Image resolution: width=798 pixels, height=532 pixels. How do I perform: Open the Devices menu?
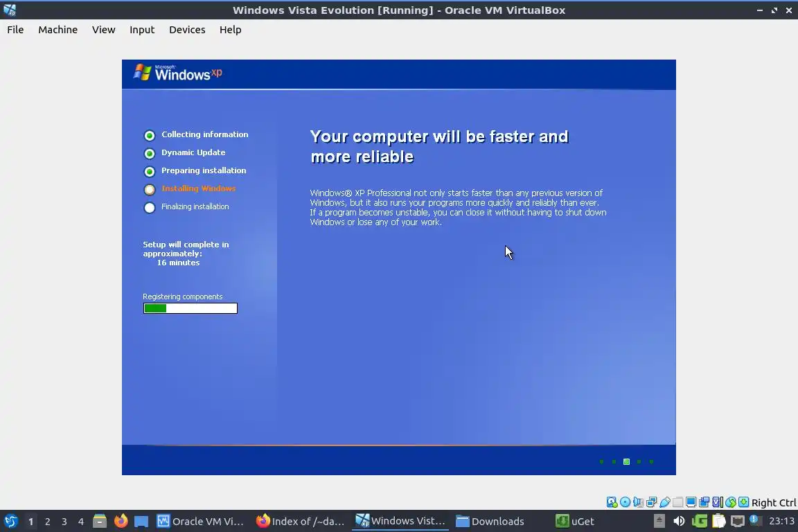click(x=187, y=30)
